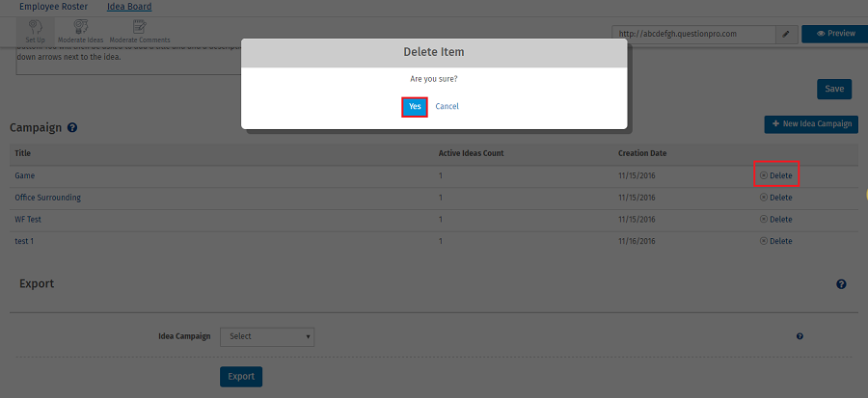Click the Export button
Viewport: 868px width, 398px height.
pos(241,377)
